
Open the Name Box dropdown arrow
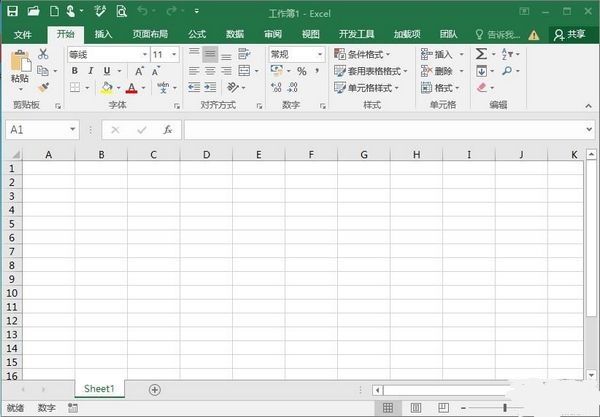tap(73, 130)
